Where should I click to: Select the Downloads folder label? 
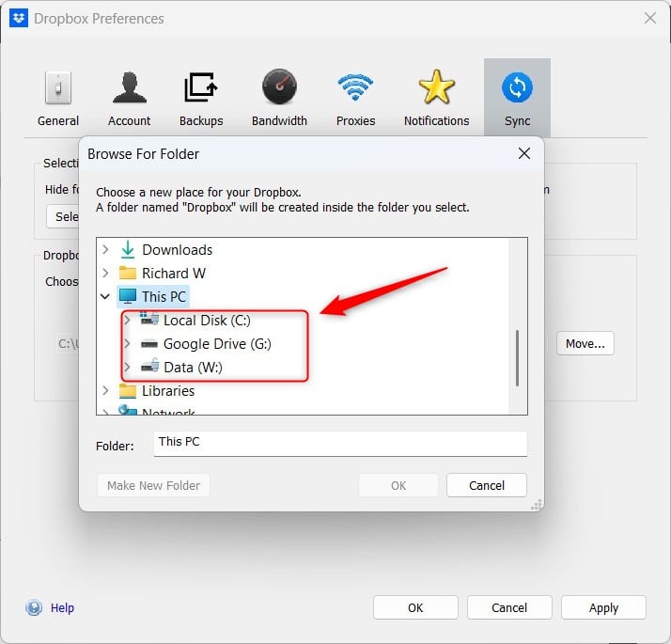178,250
